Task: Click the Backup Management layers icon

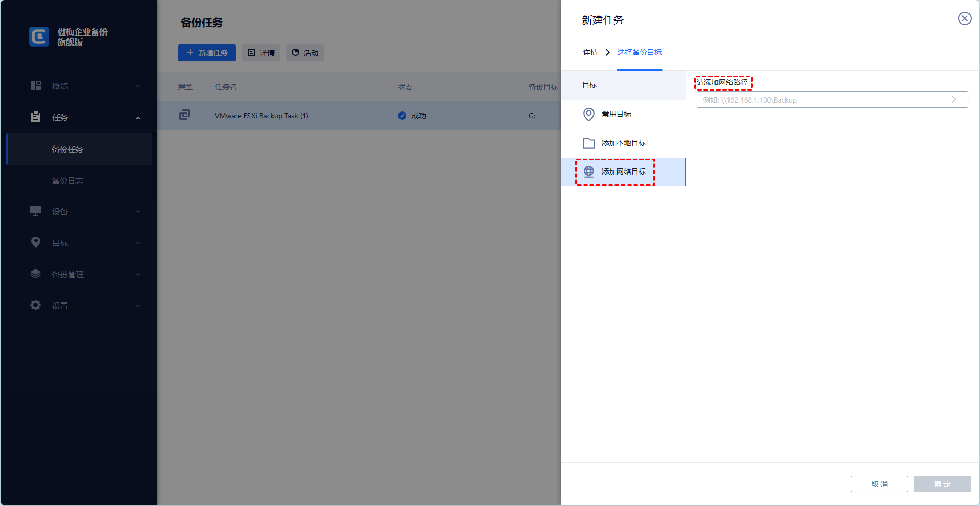Action: pyautogui.click(x=36, y=274)
